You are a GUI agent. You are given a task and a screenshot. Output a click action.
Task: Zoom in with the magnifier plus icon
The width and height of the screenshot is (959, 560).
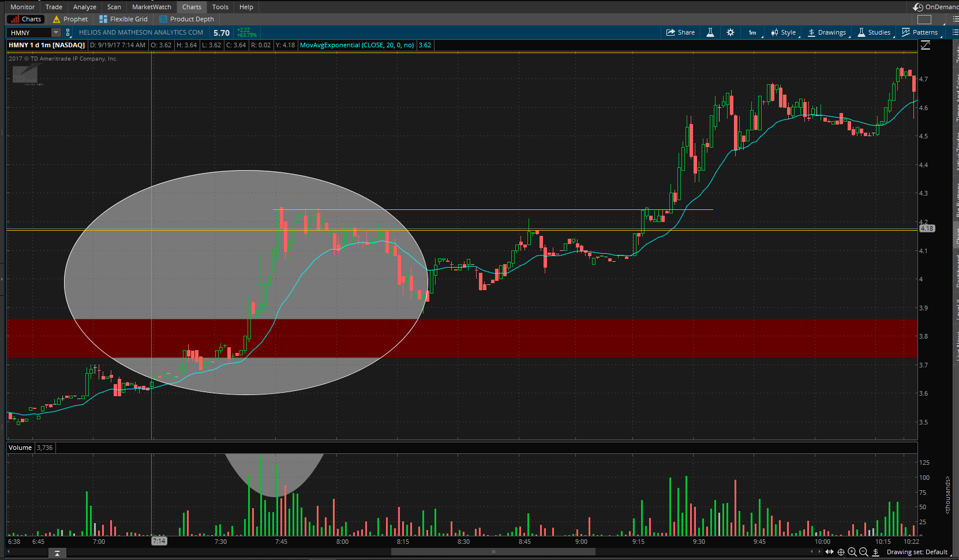(852, 552)
